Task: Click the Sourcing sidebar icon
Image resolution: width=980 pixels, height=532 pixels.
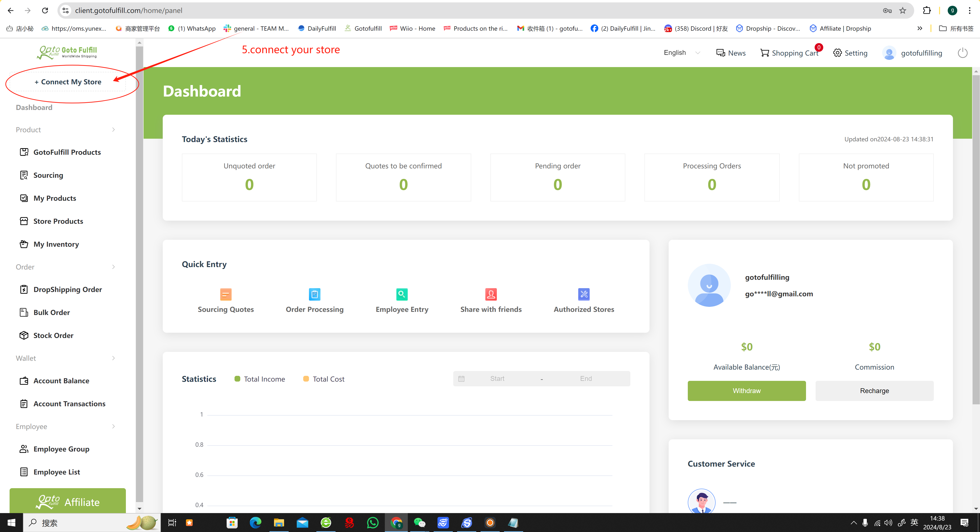Action: tap(24, 175)
